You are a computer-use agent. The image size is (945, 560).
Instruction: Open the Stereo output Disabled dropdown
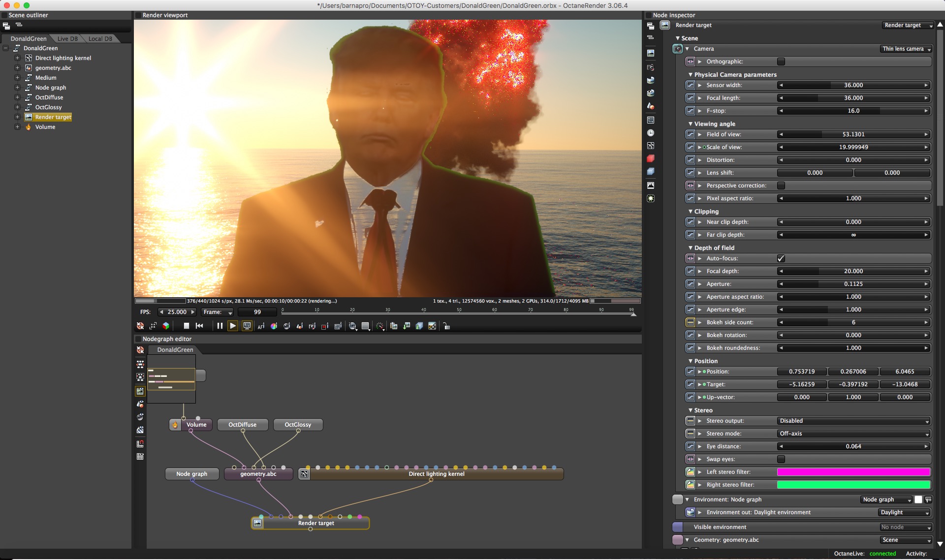854,421
